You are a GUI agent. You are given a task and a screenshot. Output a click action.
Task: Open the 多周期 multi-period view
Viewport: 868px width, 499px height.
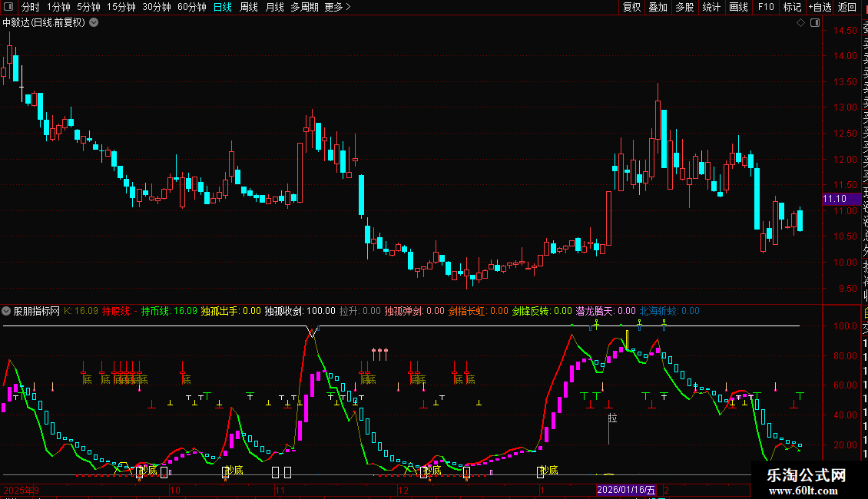(305, 7)
